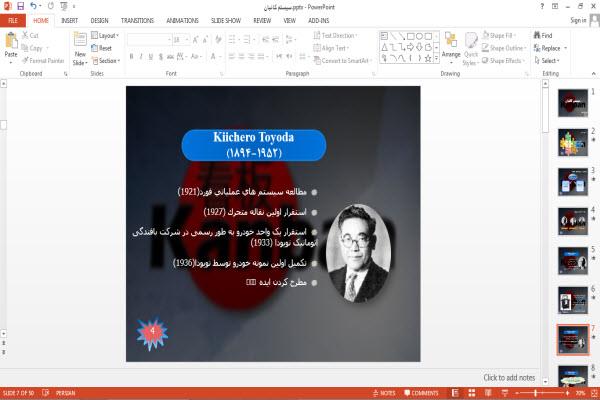Align text left
Image resolution: width=600 pixels, height=400 pixels.
click(x=232, y=57)
